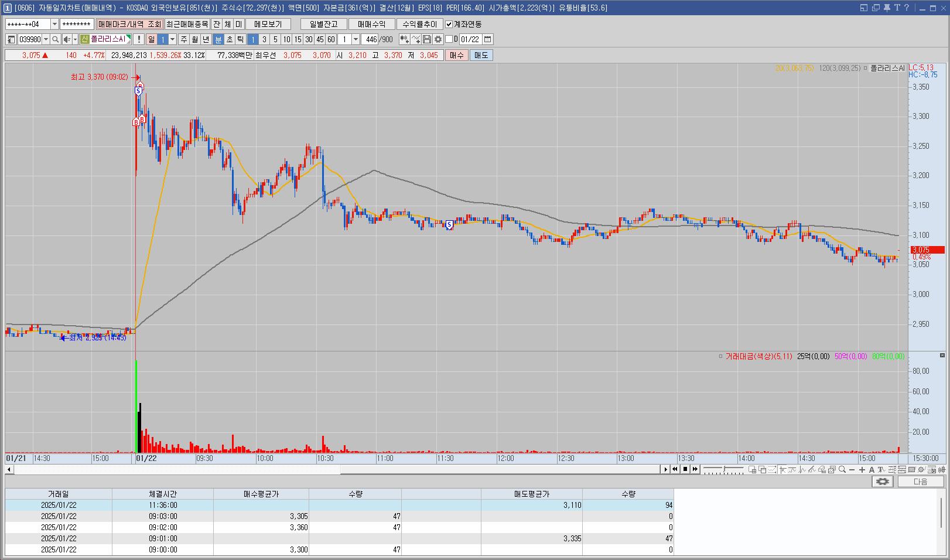Click the chart close icon at volume panel corner
Screen dimensions: 950x560
942,356
